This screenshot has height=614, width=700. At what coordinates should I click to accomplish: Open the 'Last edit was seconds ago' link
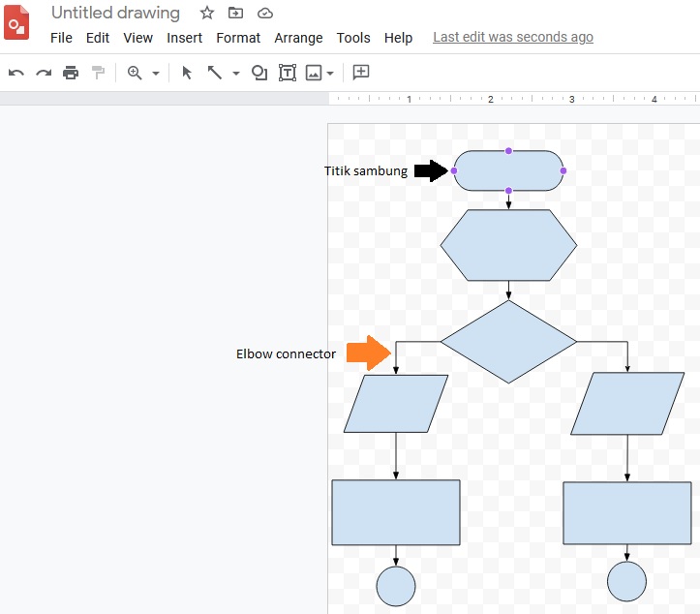pos(513,37)
